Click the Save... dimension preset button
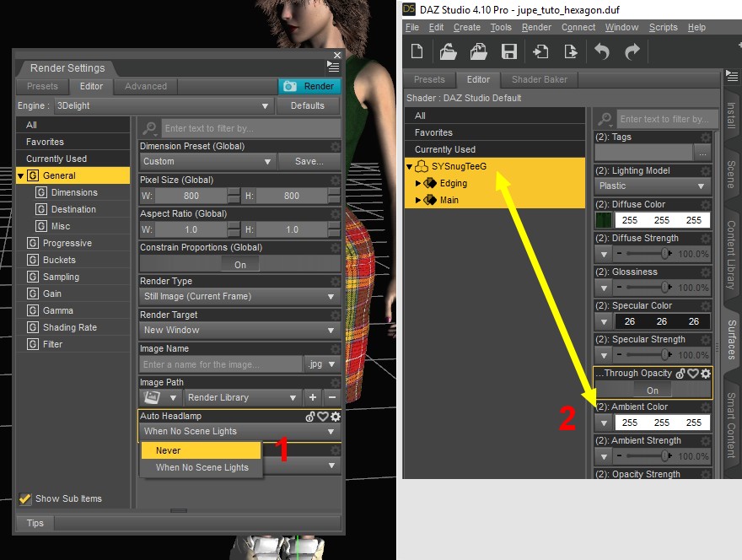 click(309, 161)
